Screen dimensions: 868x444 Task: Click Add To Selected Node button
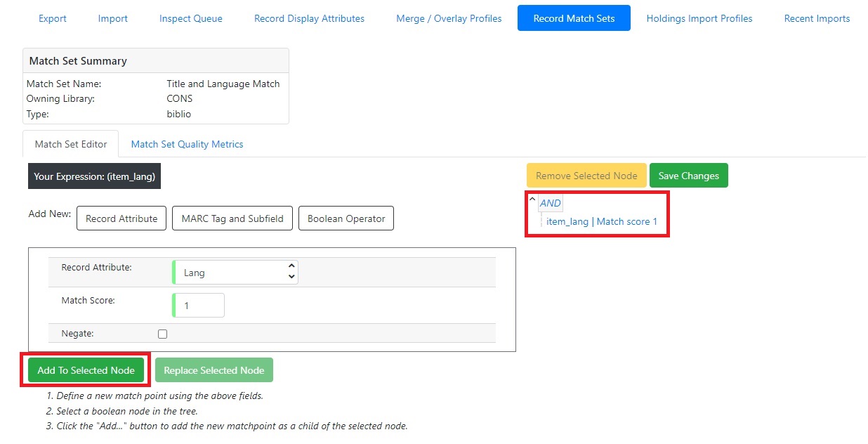[x=86, y=370]
